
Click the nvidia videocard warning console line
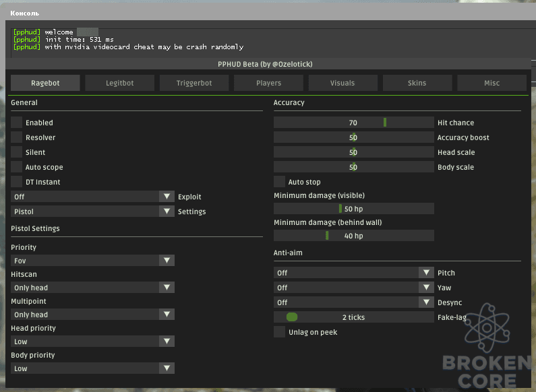pyautogui.click(x=128, y=46)
